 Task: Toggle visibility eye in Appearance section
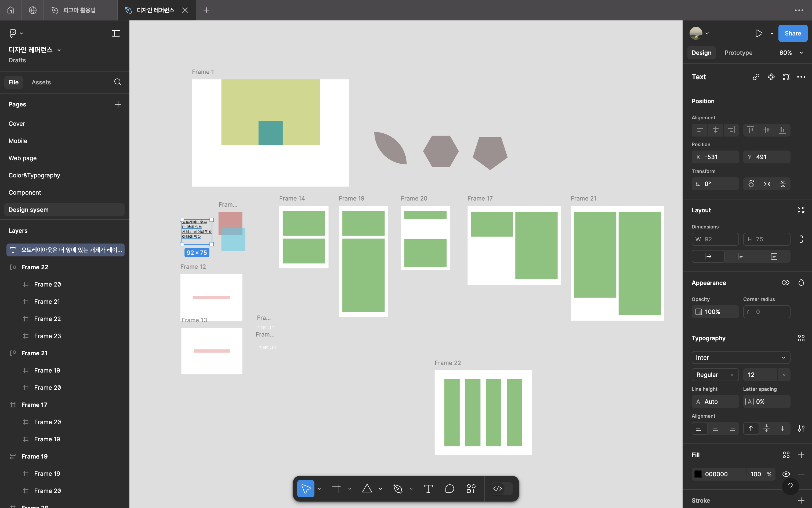tap(785, 282)
